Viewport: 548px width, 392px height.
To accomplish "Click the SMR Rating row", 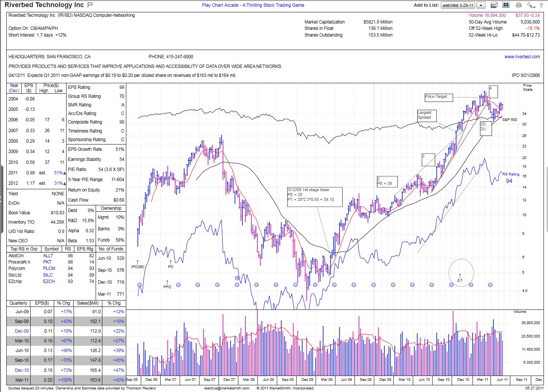I will (96, 105).
